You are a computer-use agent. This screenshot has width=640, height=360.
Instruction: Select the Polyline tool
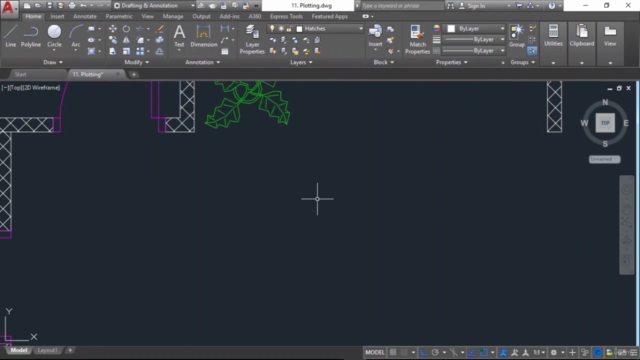point(31,36)
